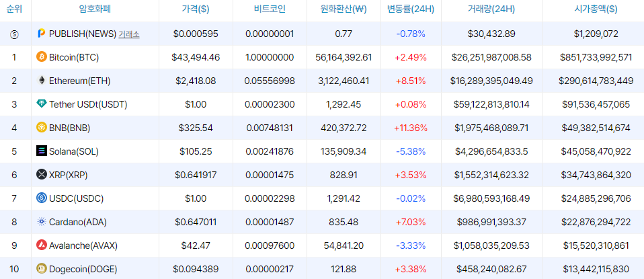Open the Avalanche(AVAX) coin name
The image size is (644, 279).
(83, 245)
